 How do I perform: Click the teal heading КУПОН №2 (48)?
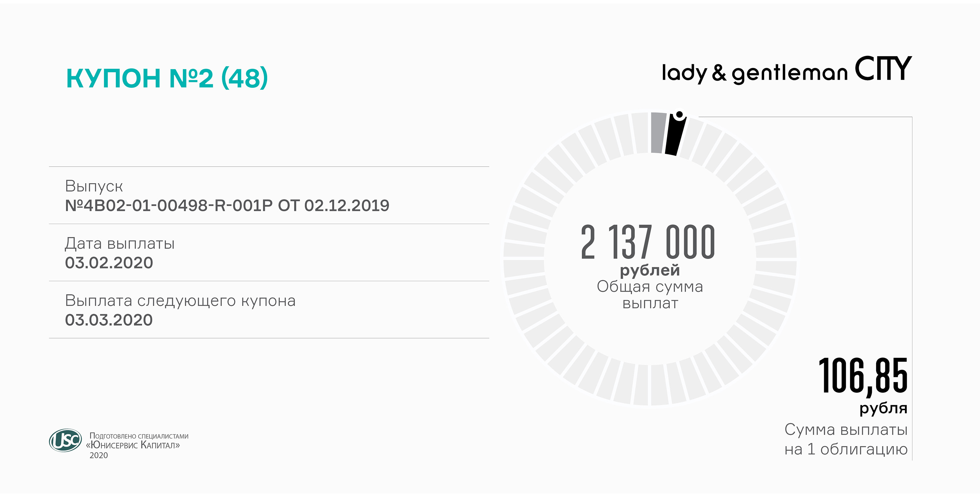[x=167, y=78]
